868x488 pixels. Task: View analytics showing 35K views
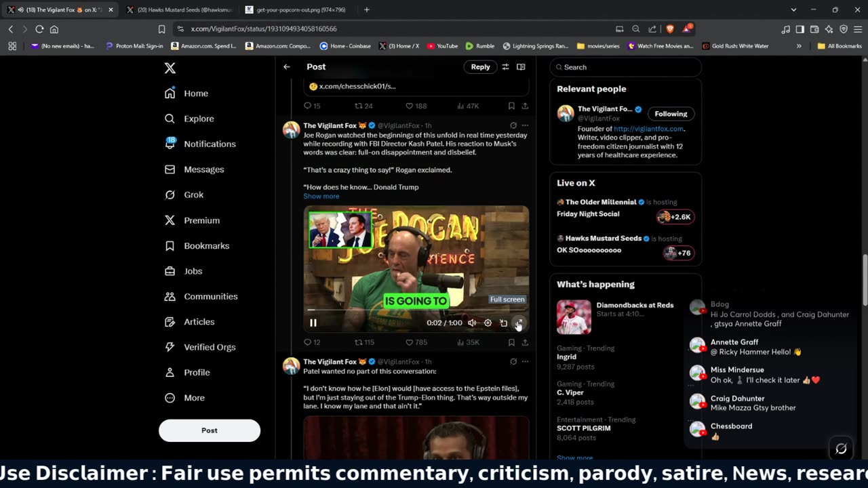pyautogui.click(x=468, y=342)
